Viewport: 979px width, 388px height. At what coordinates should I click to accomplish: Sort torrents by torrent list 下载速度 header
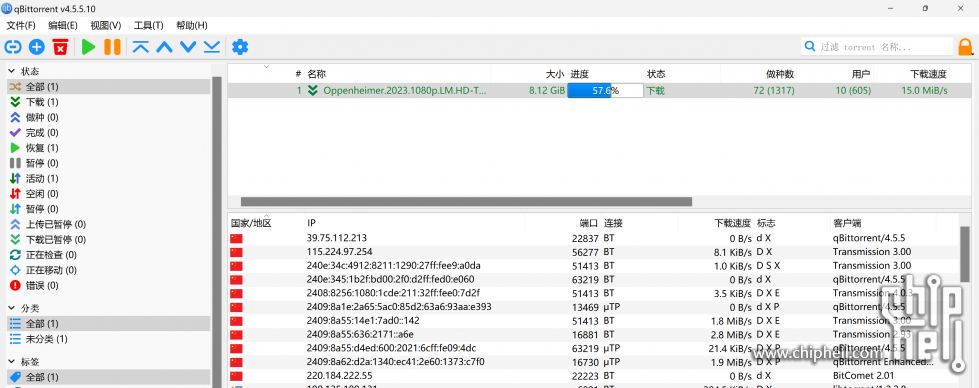click(929, 74)
